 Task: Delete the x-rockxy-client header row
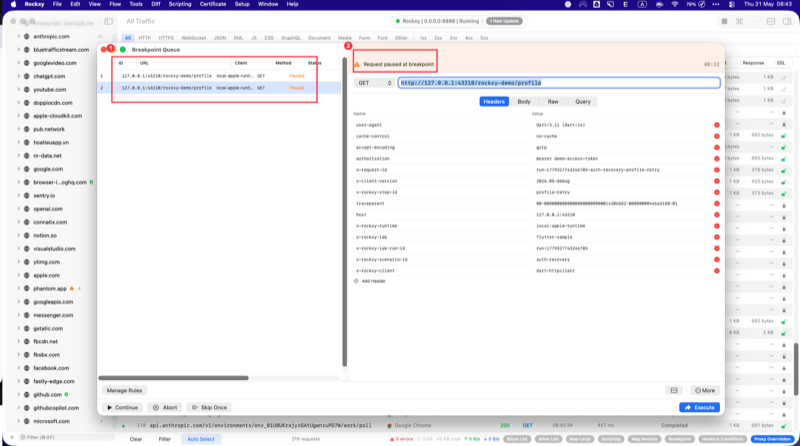[x=716, y=271]
